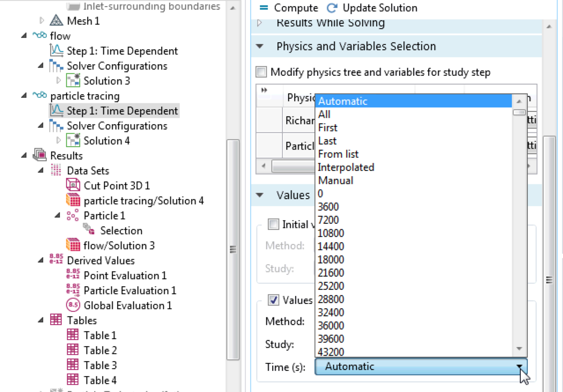563x392 pixels.
Task: Click the Solution 4 solver icon
Action: 73,141
